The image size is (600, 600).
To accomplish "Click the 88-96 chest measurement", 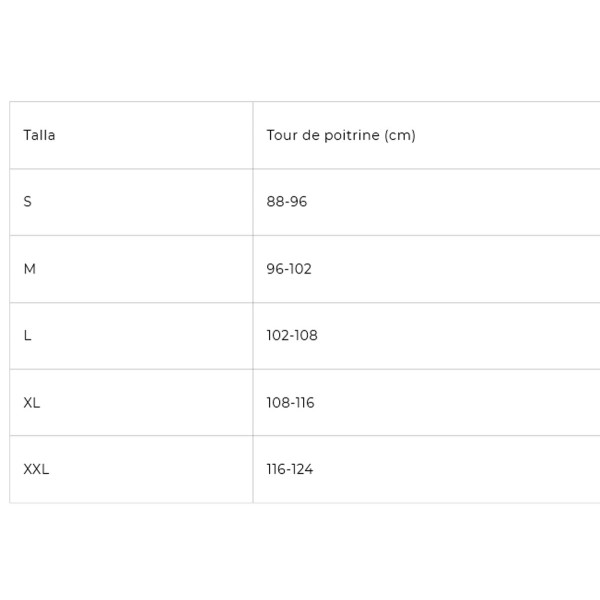I will (287, 202).
